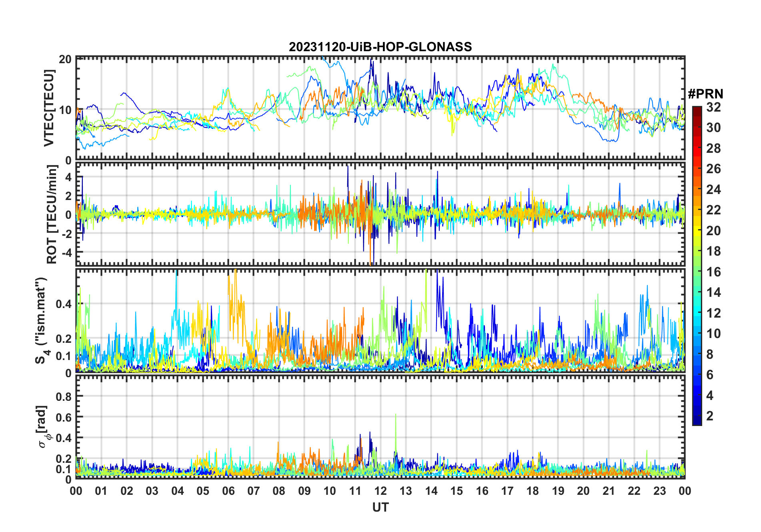Click colorbar tick label 22
The height and width of the screenshot is (532, 761).
[713, 210]
